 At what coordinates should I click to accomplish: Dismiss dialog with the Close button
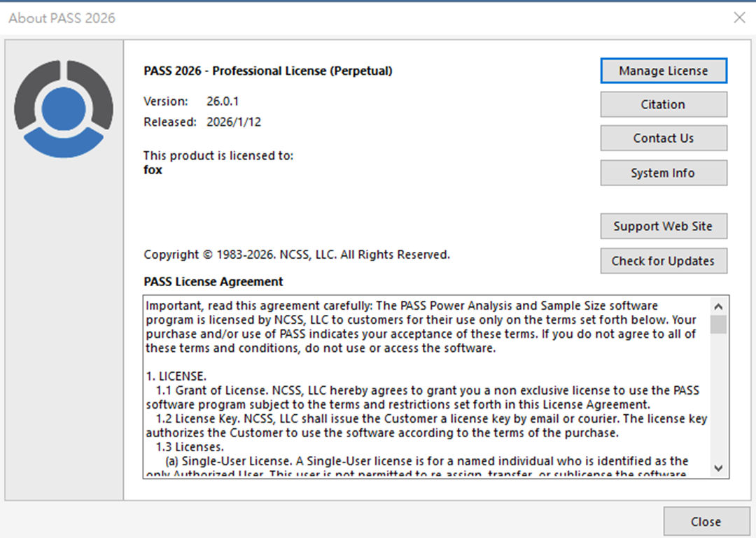[x=706, y=522]
